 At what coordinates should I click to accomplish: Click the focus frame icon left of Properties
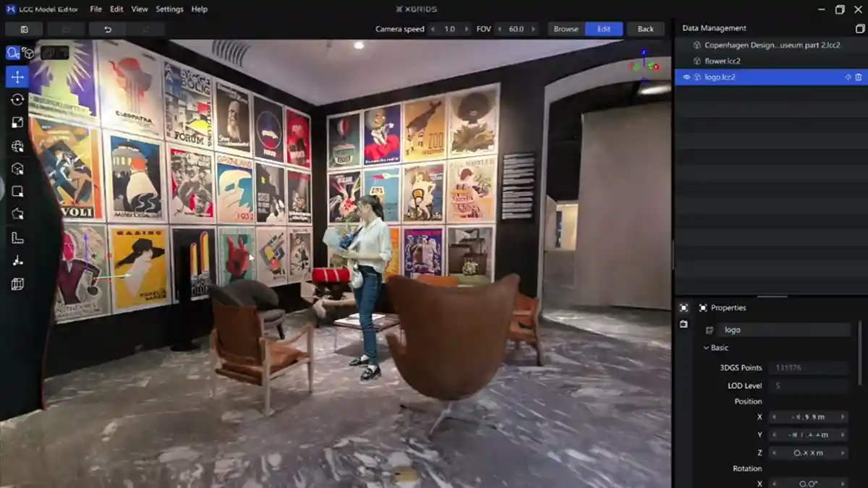click(x=684, y=308)
